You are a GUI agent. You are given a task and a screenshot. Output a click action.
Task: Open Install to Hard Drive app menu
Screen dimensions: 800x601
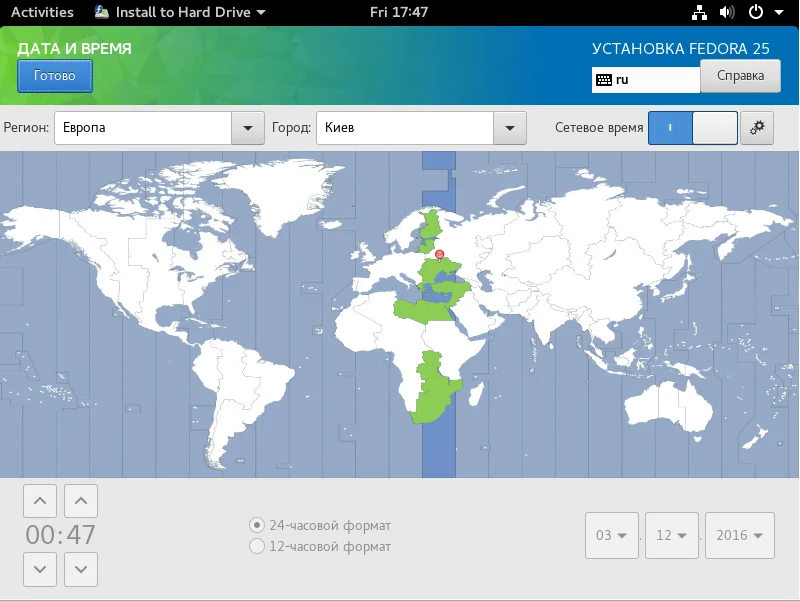tap(180, 12)
